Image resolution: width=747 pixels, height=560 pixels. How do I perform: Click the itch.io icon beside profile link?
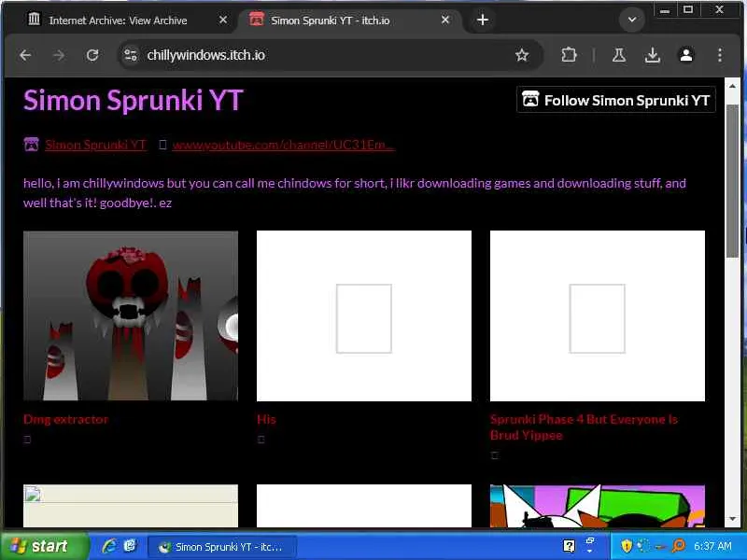pos(32,145)
